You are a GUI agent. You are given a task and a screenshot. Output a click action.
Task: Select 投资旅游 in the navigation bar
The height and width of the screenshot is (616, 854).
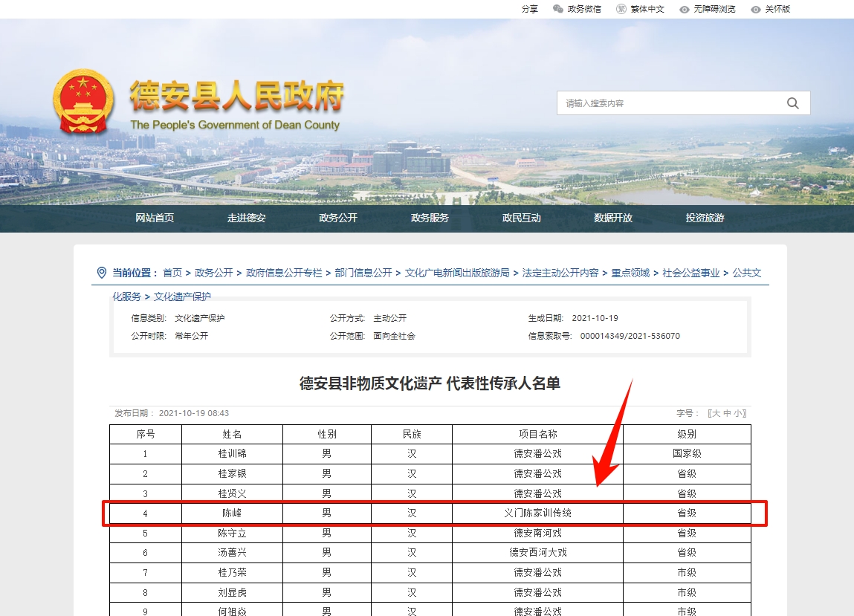click(705, 218)
